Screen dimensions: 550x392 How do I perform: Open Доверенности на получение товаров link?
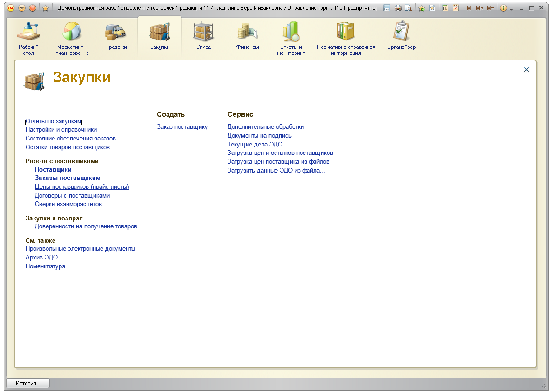click(x=86, y=226)
